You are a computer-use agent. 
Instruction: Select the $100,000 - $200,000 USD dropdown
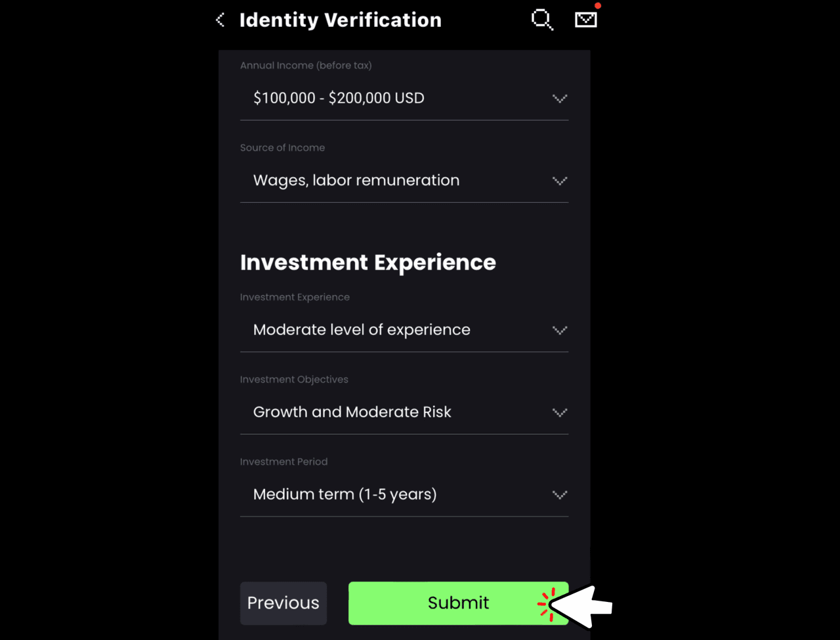[404, 98]
